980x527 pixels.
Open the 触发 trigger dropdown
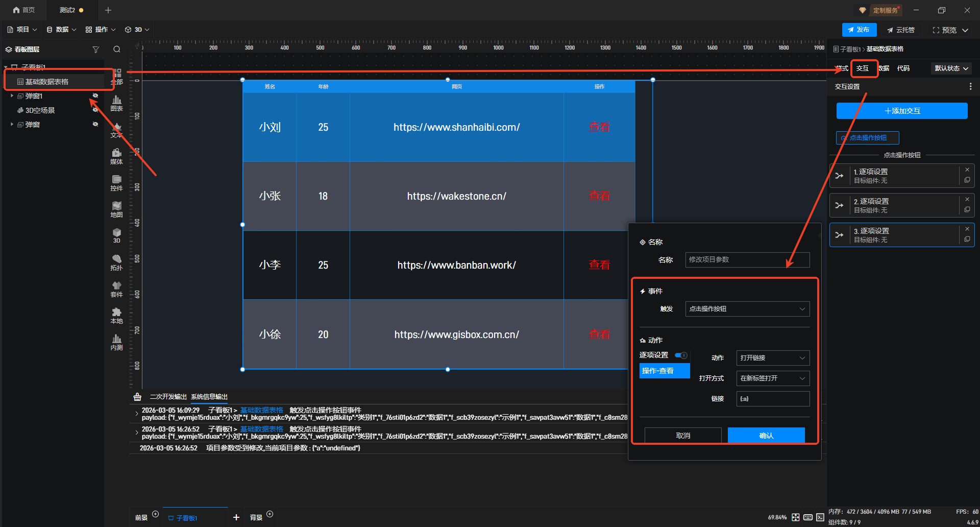[x=747, y=309]
